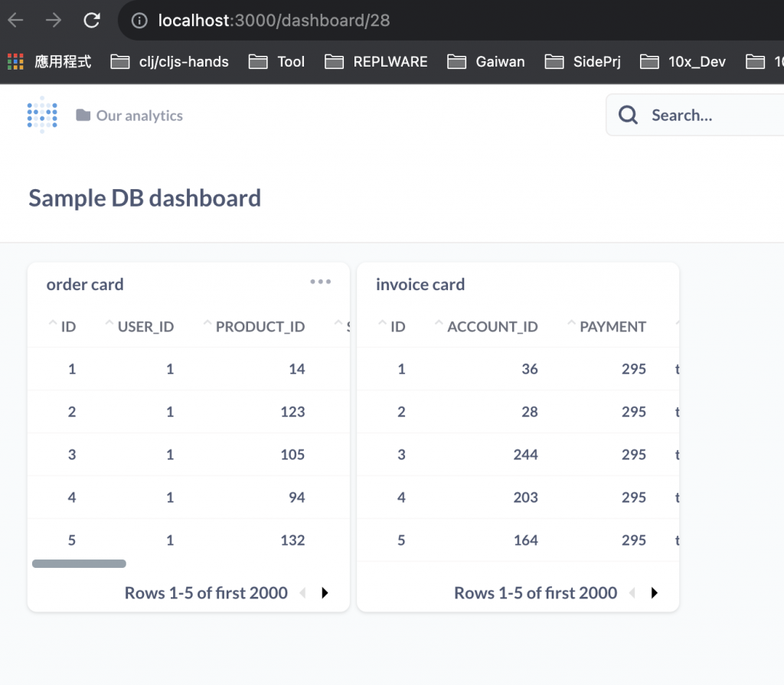
Task: Click the browser address bar URL
Action: click(x=274, y=21)
